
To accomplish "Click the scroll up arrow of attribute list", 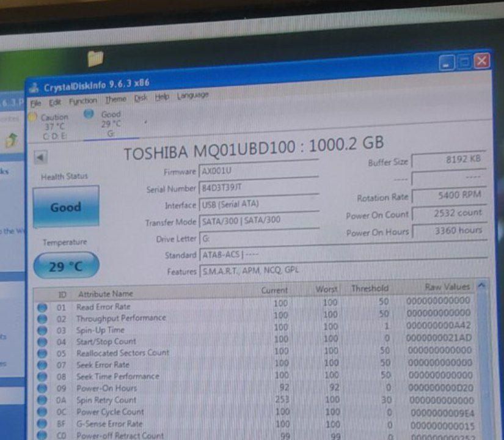I will pyautogui.click(x=481, y=285).
